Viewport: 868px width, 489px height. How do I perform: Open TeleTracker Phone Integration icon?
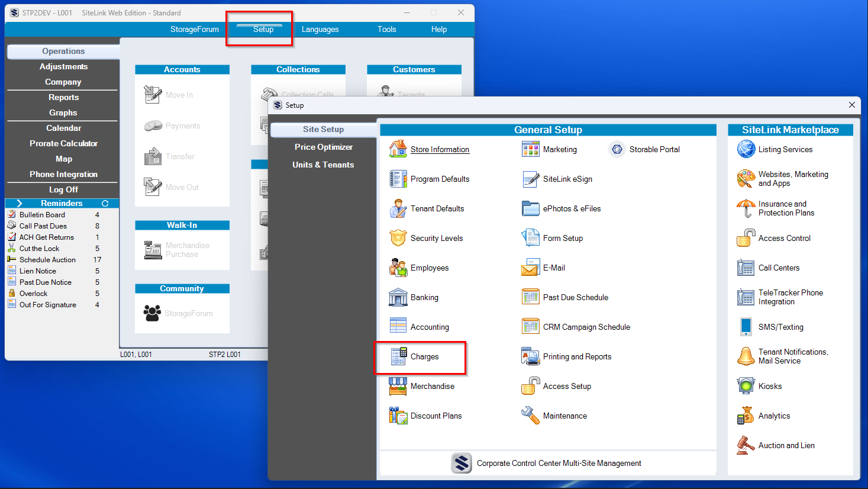click(x=746, y=297)
